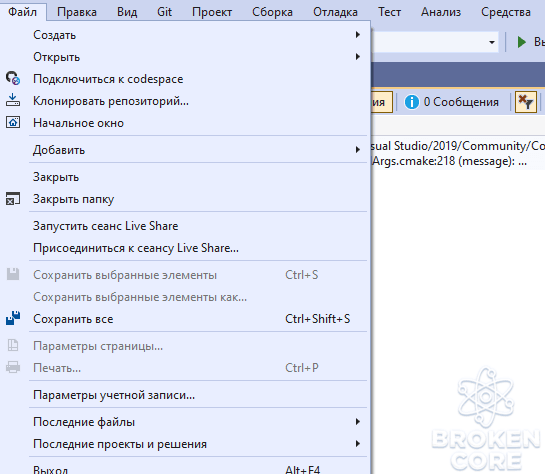
Task: Open the Тест menu
Action: [x=389, y=12]
